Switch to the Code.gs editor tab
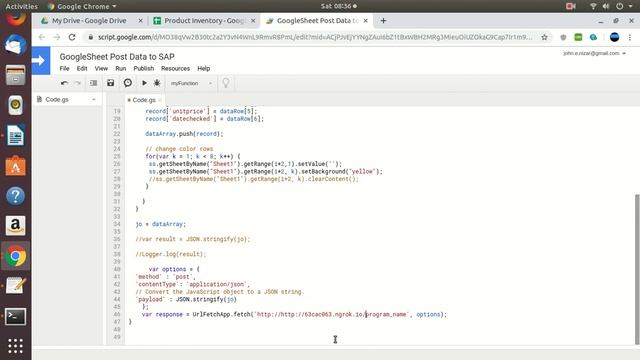640x360 pixels. pyautogui.click(x=144, y=100)
